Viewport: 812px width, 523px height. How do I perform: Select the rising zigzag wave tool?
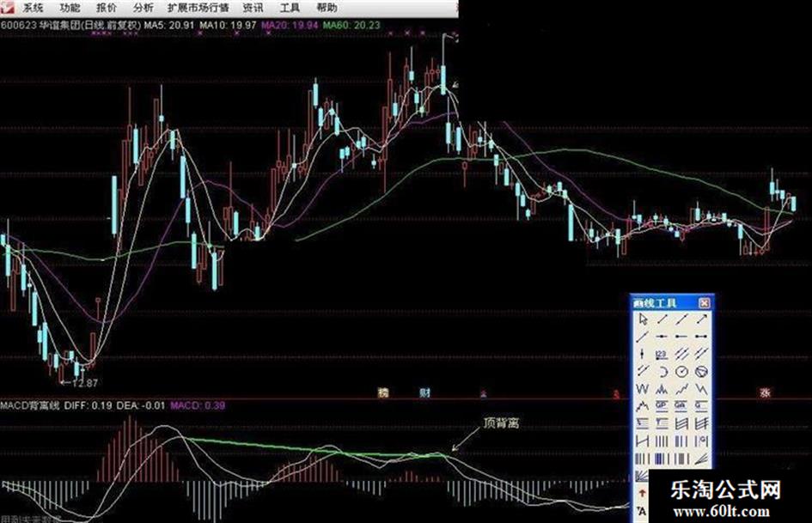click(x=681, y=389)
